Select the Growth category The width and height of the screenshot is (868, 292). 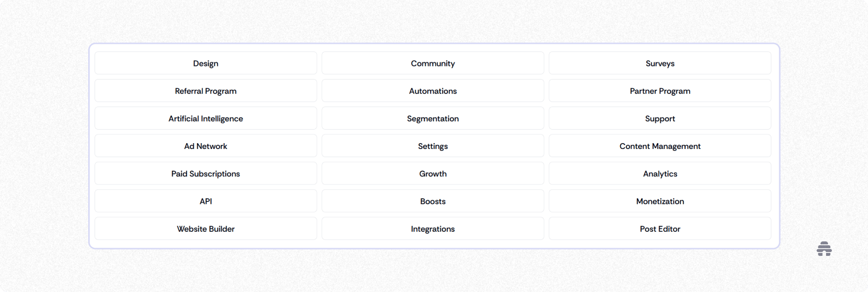click(433, 173)
